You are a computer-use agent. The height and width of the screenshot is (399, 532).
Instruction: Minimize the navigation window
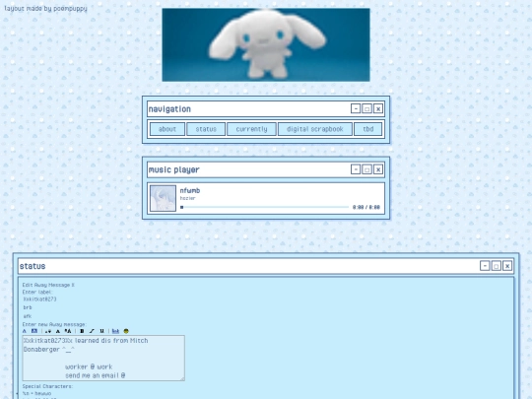pos(356,108)
